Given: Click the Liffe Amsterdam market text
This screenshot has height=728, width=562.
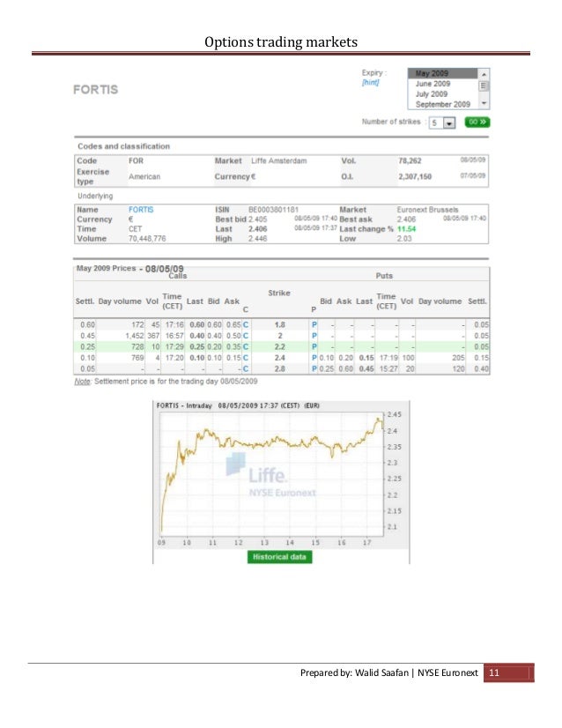Looking at the screenshot, I should 279,160.
